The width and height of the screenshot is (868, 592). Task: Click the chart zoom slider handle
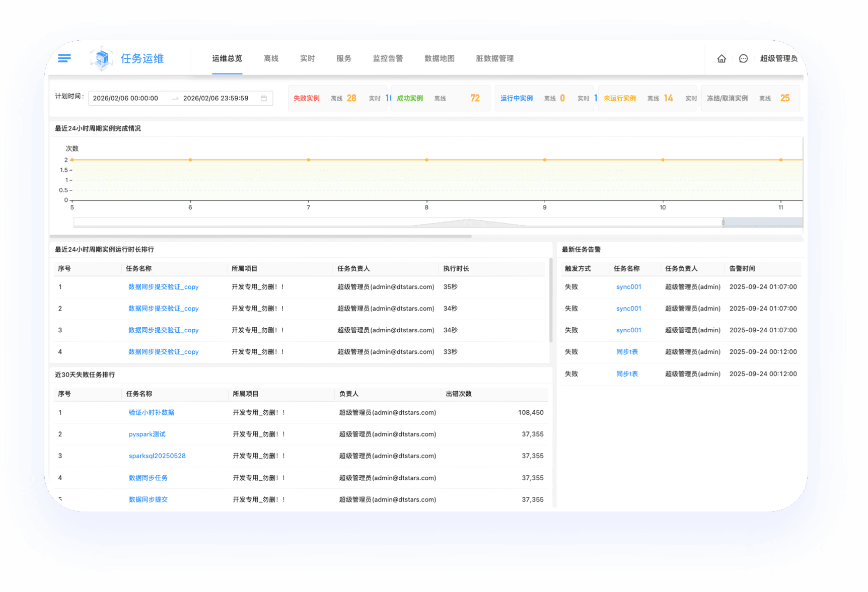coord(723,222)
